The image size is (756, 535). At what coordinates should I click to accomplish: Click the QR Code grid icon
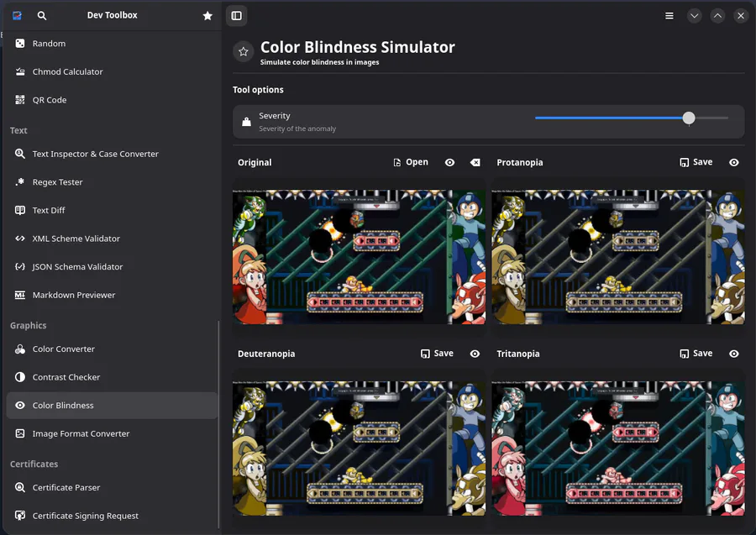pyautogui.click(x=20, y=100)
